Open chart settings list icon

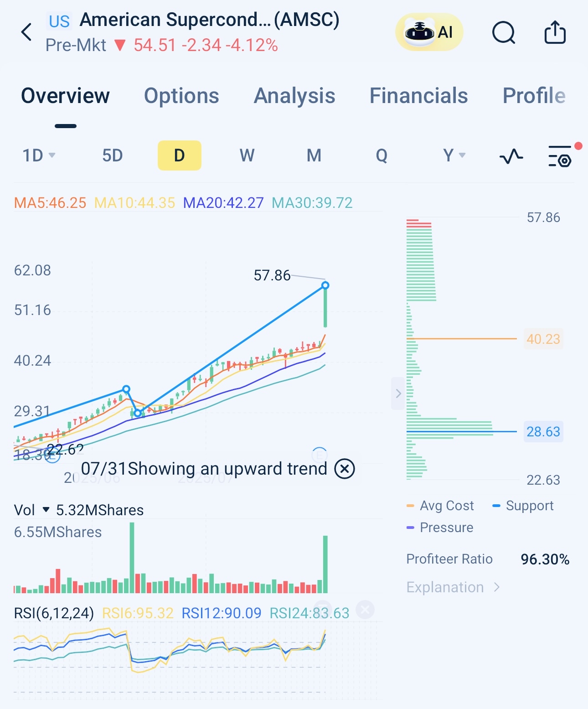coord(560,156)
